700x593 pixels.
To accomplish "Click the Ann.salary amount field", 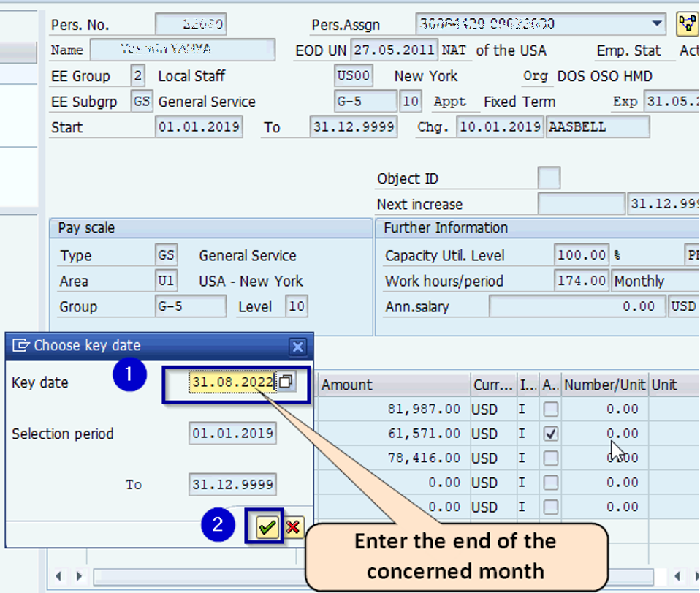I will coord(577,306).
